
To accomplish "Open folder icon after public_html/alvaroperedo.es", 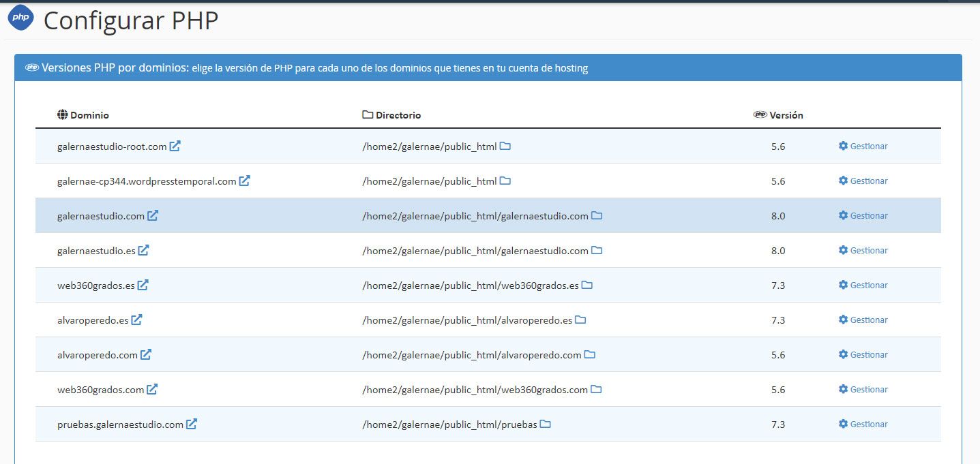I will click(580, 320).
